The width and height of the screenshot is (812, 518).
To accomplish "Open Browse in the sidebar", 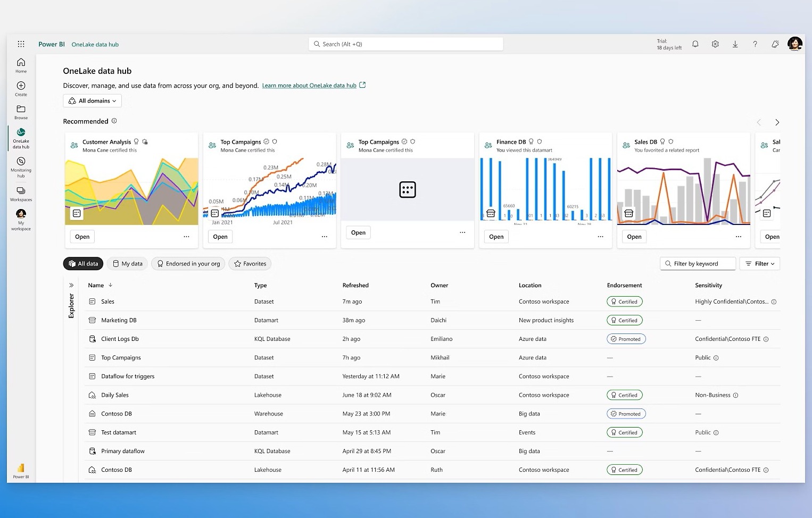I will (21, 112).
